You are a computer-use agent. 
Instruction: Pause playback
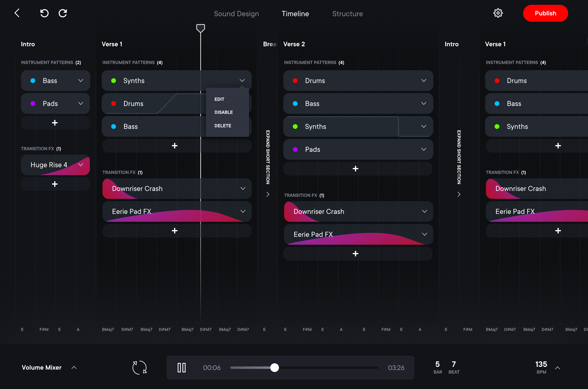(x=181, y=367)
